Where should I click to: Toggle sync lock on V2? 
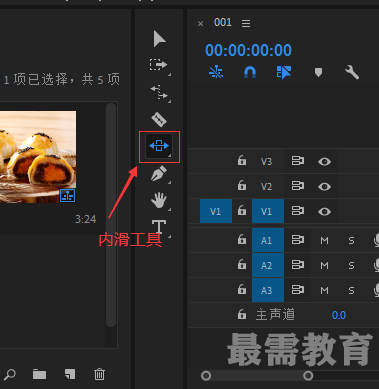pos(298,186)
